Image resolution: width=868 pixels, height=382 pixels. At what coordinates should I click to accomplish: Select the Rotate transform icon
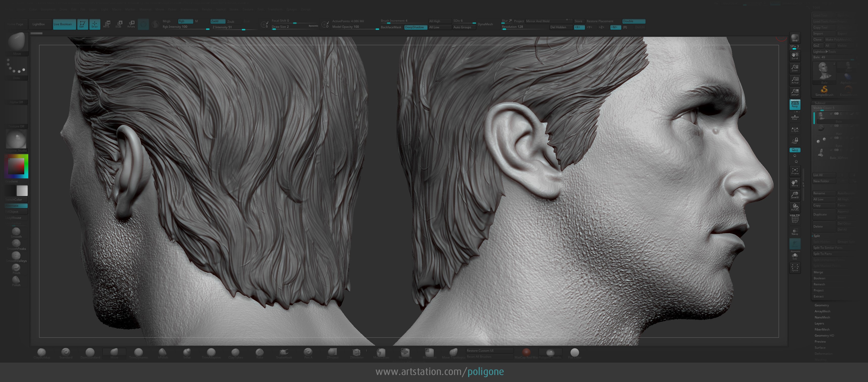point(131,24)
